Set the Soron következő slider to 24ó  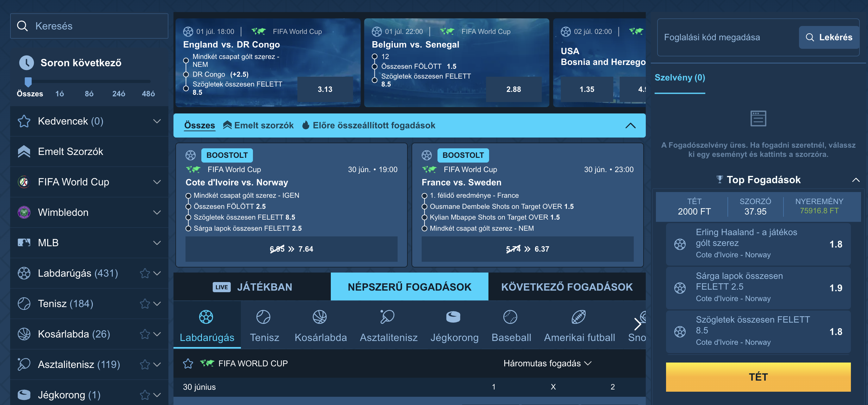tap(119, 93)
